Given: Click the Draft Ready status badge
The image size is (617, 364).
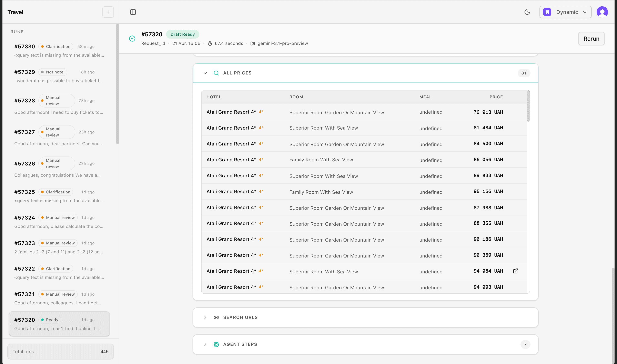Looking at the screenshot, I should click(183, 34).
